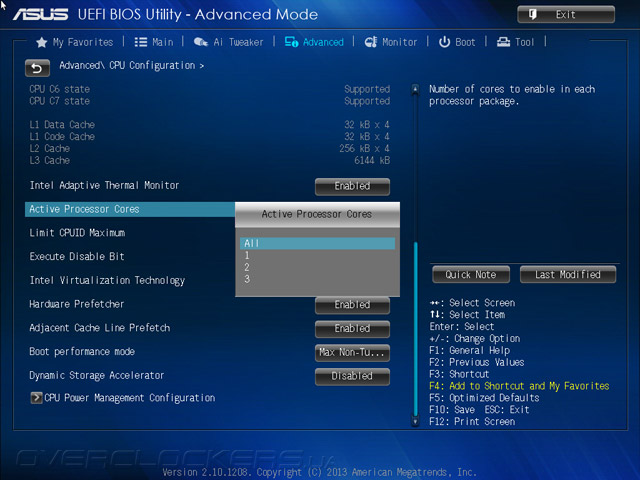Click the CPU C7 state row
The image size is (640, 480).
(x=209, y=101)
